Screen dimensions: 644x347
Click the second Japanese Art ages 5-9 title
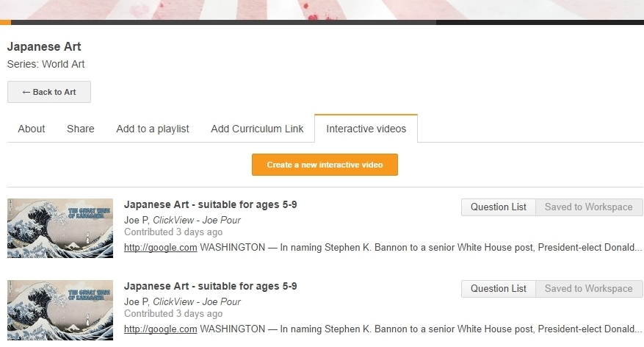[x=210, y=286]
